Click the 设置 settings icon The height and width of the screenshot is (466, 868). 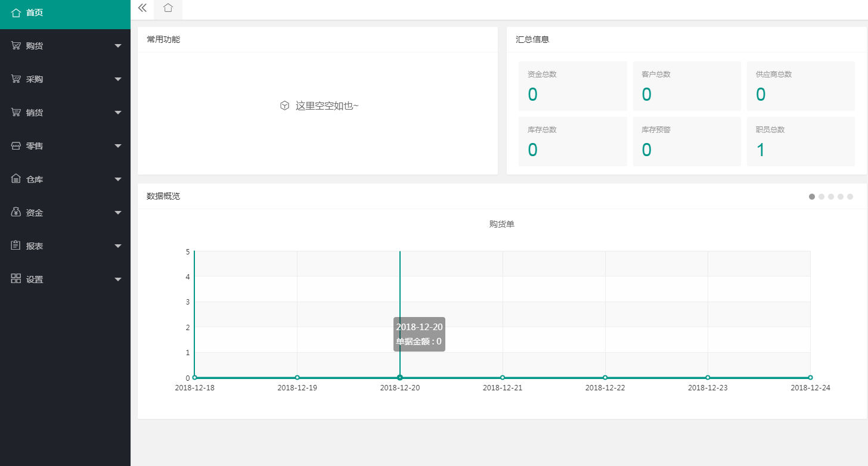(15, 279)
